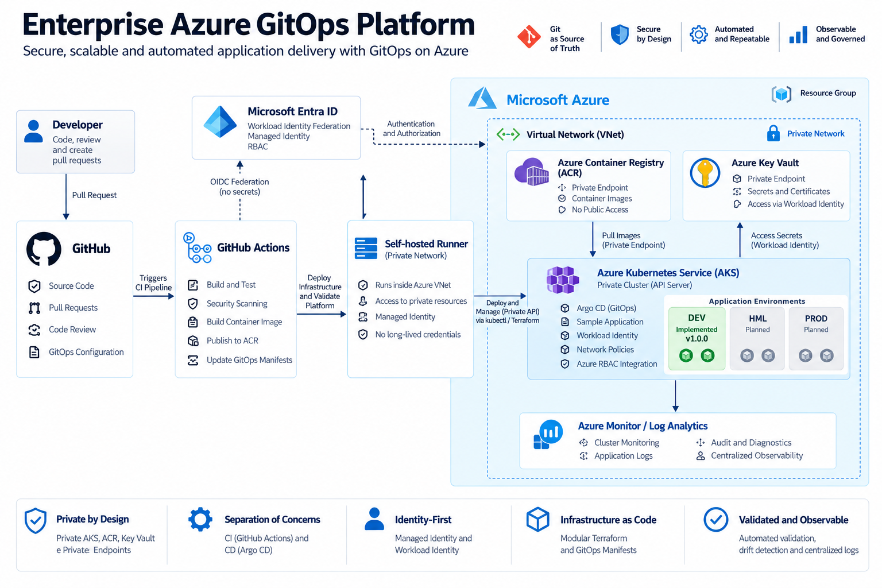Click Security Scanning under GitHub Actions
This screenshot has width=882, height=588.
[227, 304]
